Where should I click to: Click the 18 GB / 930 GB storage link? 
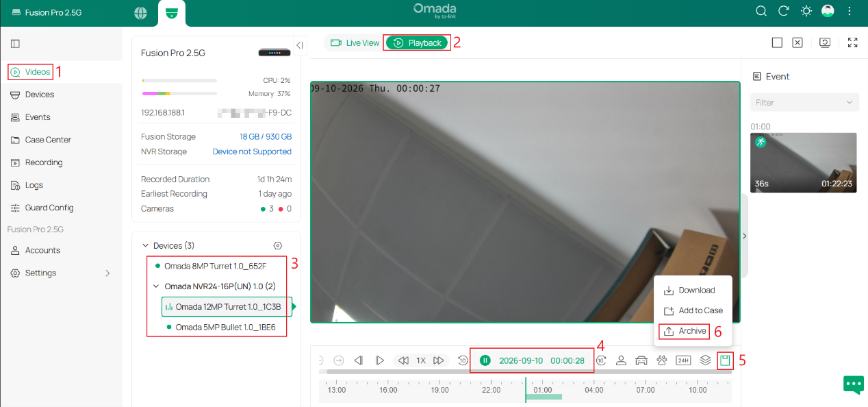point(266,136)
